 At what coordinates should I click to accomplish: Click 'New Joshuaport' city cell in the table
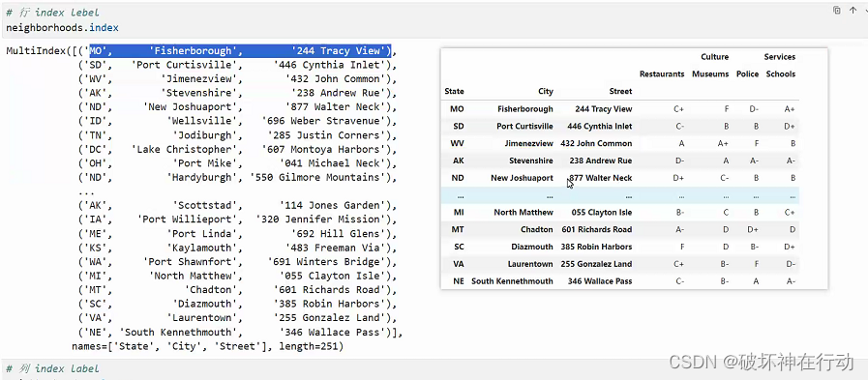pyautogui.click(x=522, y=178)
